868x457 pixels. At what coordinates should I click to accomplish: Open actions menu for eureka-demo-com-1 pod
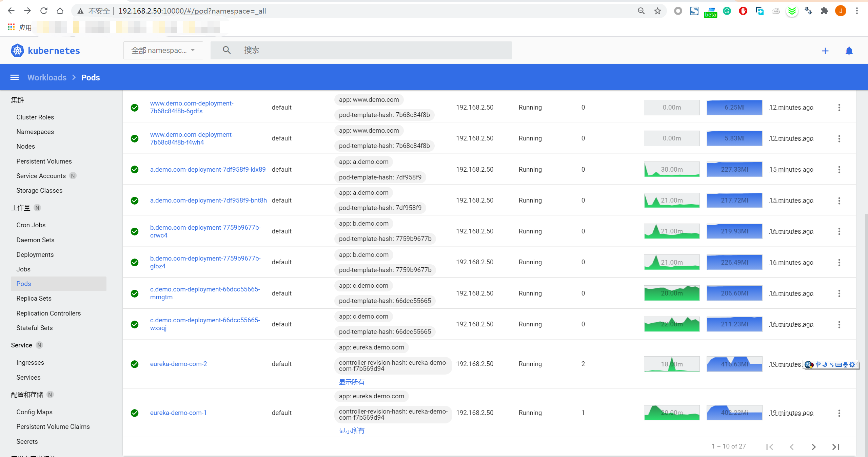pyautogui.click(x=839, y=413)
